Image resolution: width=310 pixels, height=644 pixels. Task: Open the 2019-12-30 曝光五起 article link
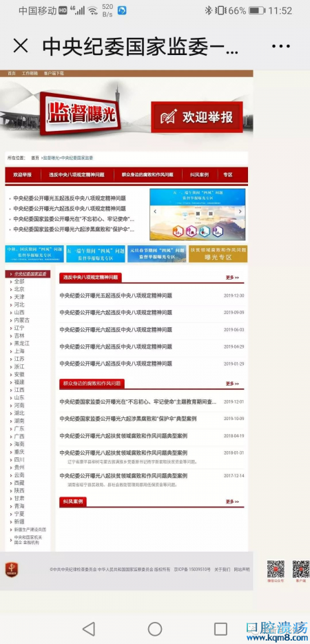coord(116,295)
